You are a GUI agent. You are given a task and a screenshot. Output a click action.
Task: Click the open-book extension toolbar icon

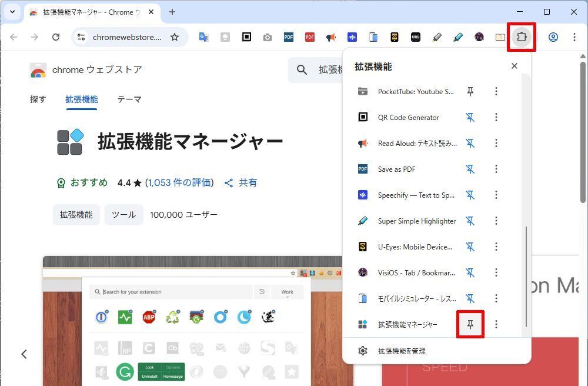pyautogui.click(x=500, y=37)
